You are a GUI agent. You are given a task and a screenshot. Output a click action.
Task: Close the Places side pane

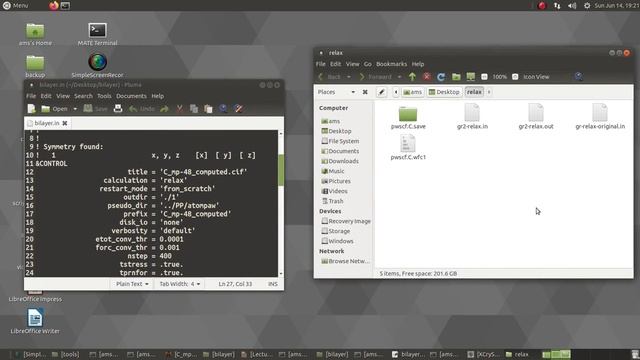(x=365, y=92)
